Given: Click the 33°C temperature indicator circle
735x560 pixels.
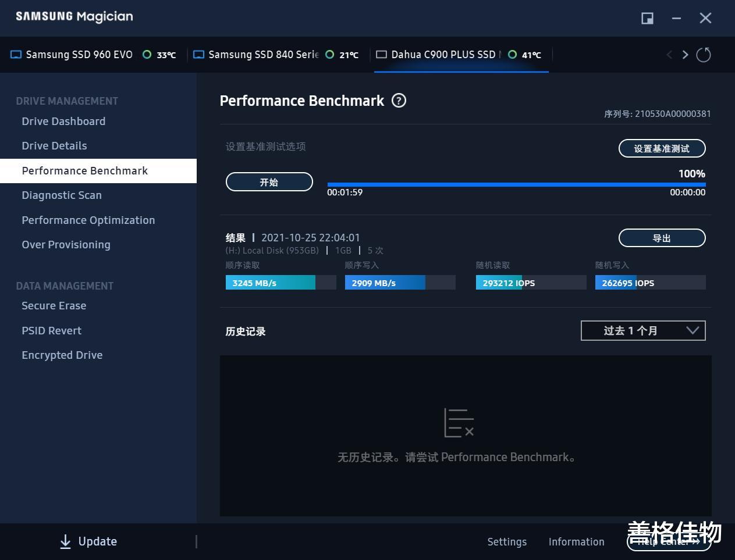Looking at the screenshot, I should point(147,55).
